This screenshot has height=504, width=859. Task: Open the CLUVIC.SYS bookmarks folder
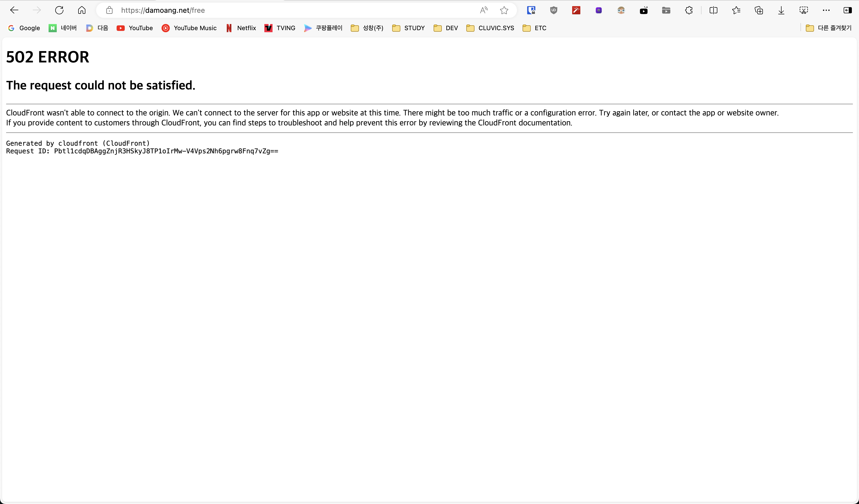tap(490, 28)
